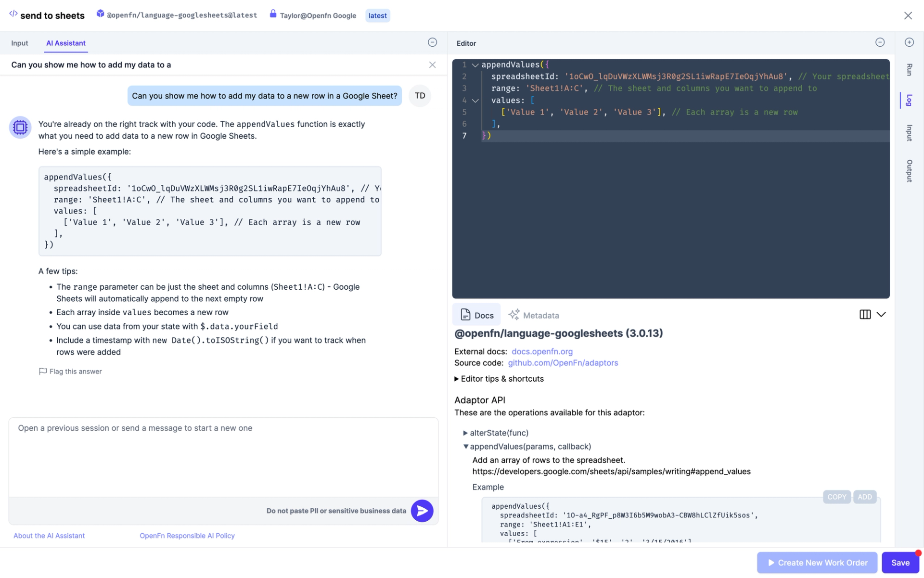924x578 pixels.
Task: Collapse the AI Assistant panel with minus icon
Action: [x=432, y=42]
